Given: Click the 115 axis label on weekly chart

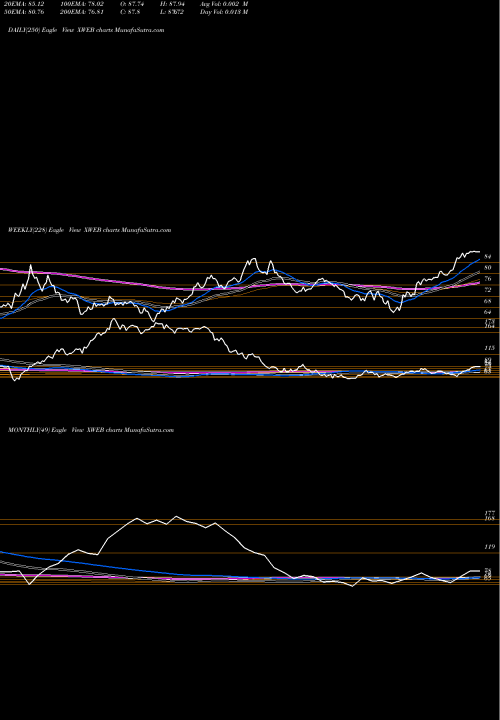Looking at the screenshot, I should click(489, 348).
